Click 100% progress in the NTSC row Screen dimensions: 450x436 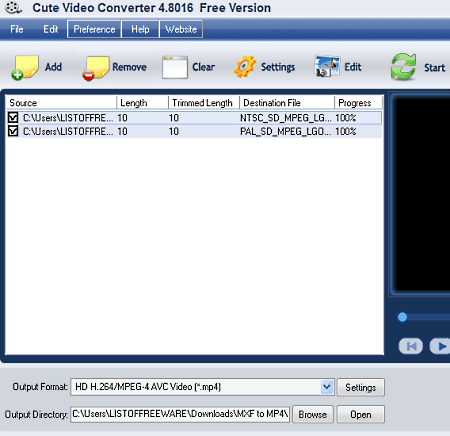click(x=346, y=118)
